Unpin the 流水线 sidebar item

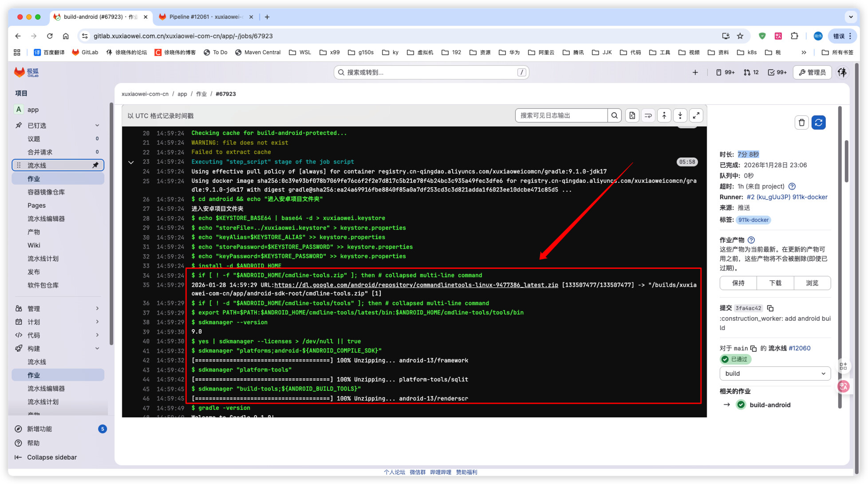point(95,165)
